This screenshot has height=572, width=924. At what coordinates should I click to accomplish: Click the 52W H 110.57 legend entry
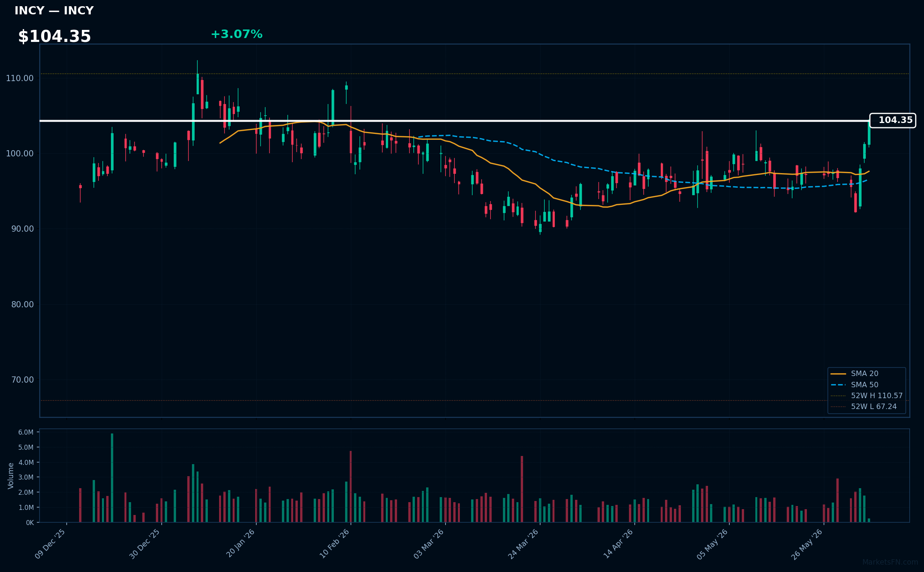pyautogui.click(x=867, y=395)
